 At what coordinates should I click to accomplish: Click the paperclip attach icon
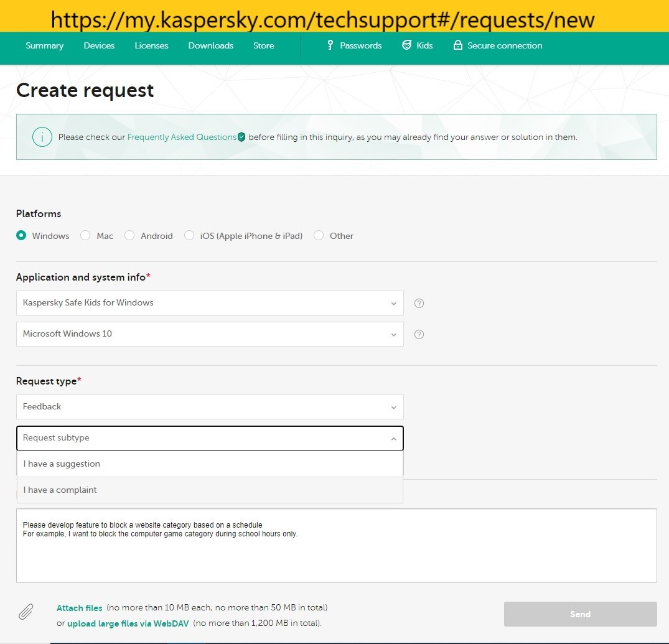(x=26, y=612)
